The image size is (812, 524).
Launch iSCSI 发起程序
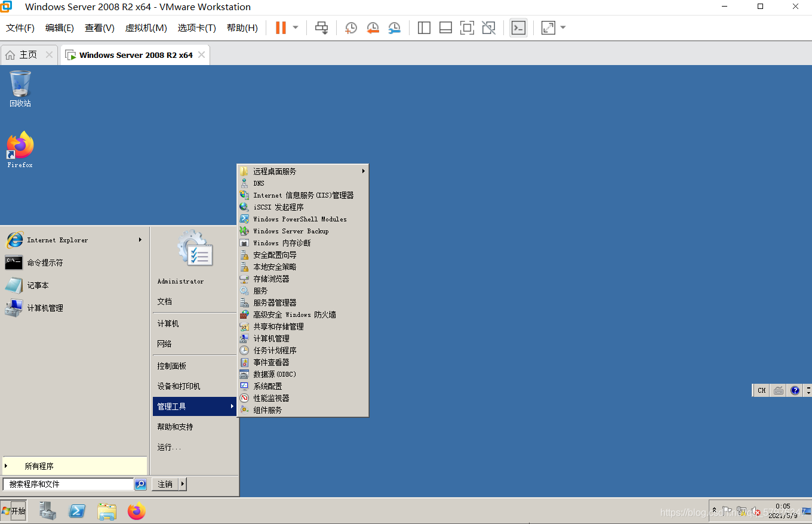(303, 207)
